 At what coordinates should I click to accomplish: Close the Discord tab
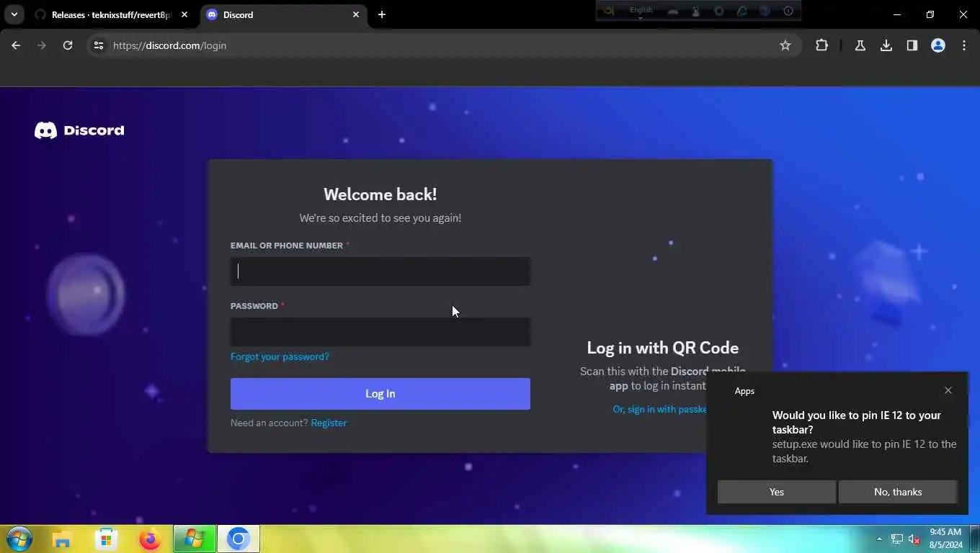(356, 14)
